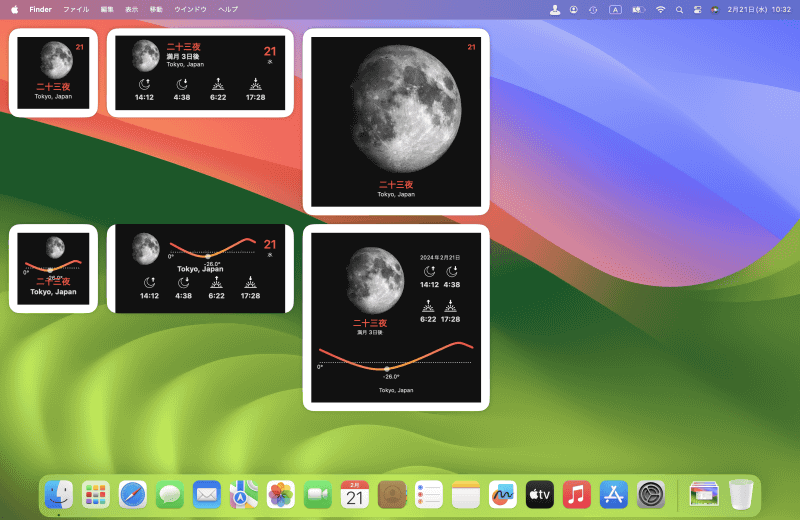Click the date and time 2月21日(水) 10:32

point(759,9)
